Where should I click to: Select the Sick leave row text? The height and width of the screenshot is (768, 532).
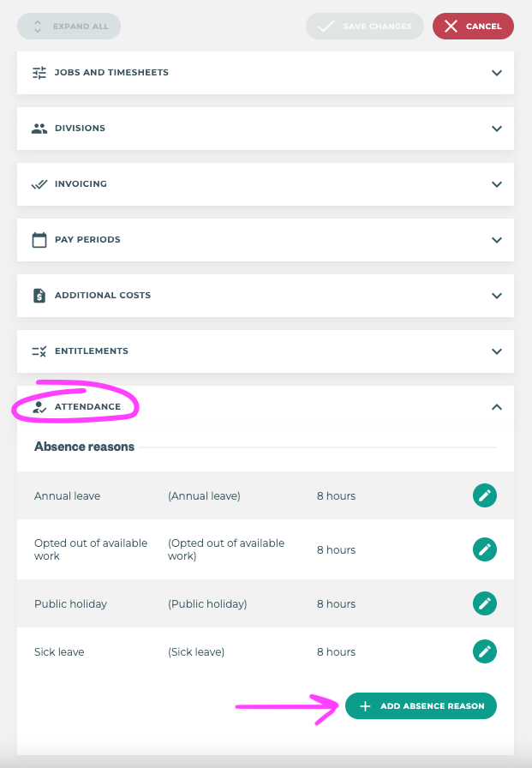pyautogui.click(x=59, y=652)
